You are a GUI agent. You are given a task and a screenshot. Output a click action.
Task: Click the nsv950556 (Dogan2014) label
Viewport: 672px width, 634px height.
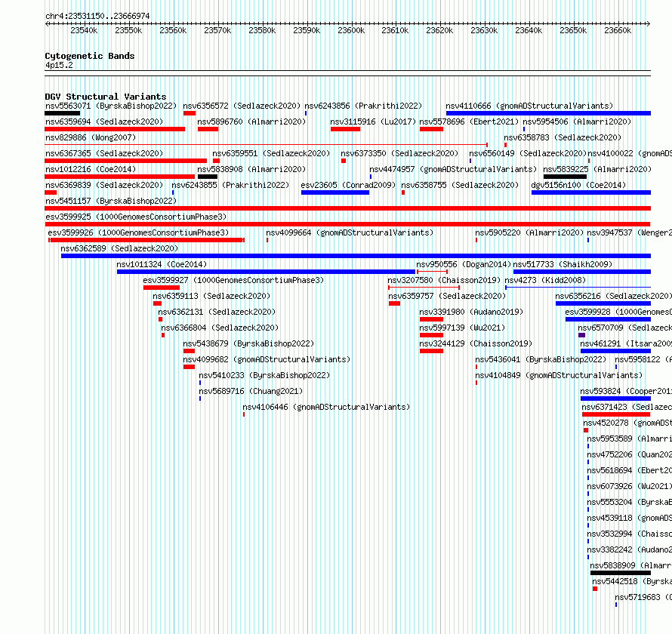point(464,264)
